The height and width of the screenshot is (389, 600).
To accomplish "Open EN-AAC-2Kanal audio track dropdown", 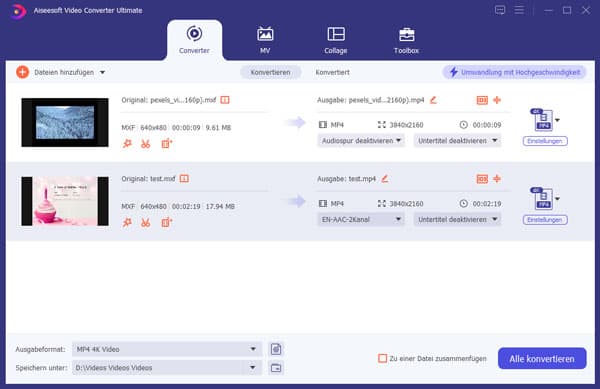I will click(x=361, y=220).
